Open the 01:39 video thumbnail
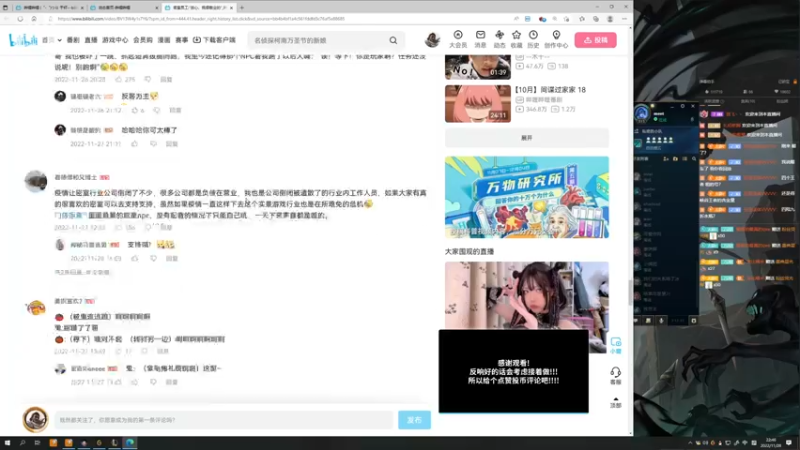 tap(478, 67)
